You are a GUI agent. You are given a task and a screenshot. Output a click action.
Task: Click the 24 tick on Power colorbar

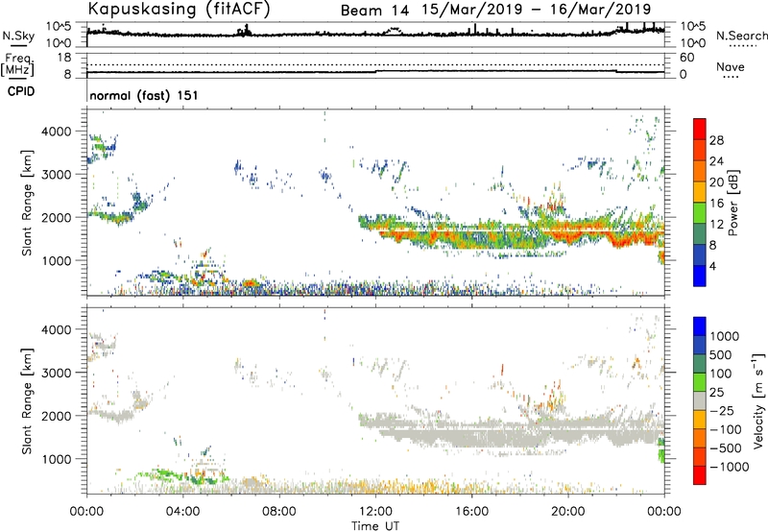(x=716, y=161)
